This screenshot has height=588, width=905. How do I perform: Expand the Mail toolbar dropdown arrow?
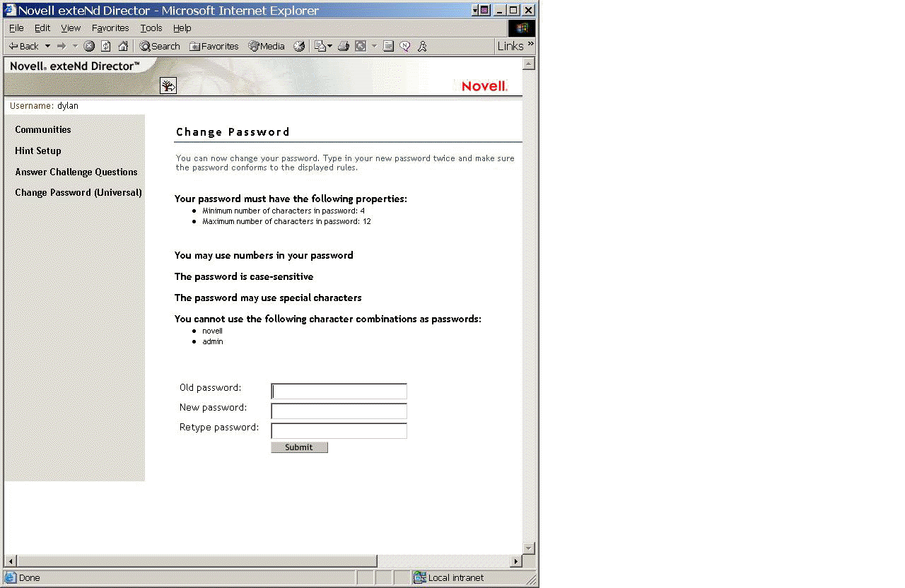click(329, 46)
